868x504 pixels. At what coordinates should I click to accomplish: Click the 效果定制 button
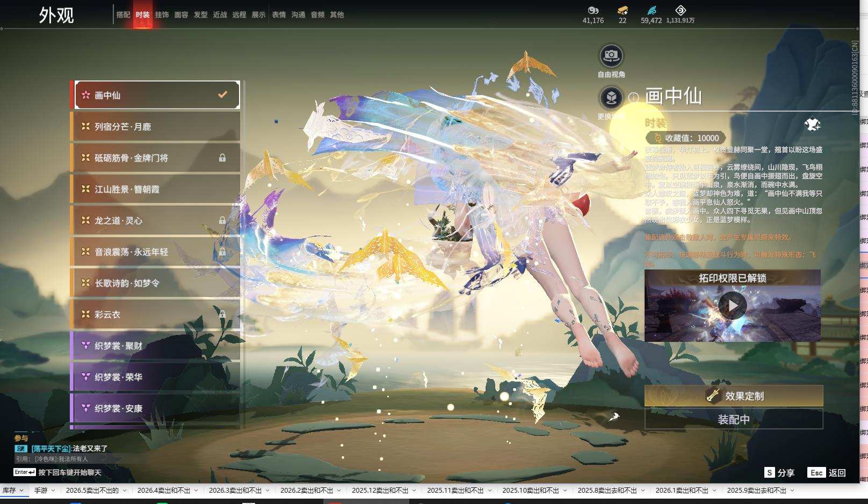734,396
